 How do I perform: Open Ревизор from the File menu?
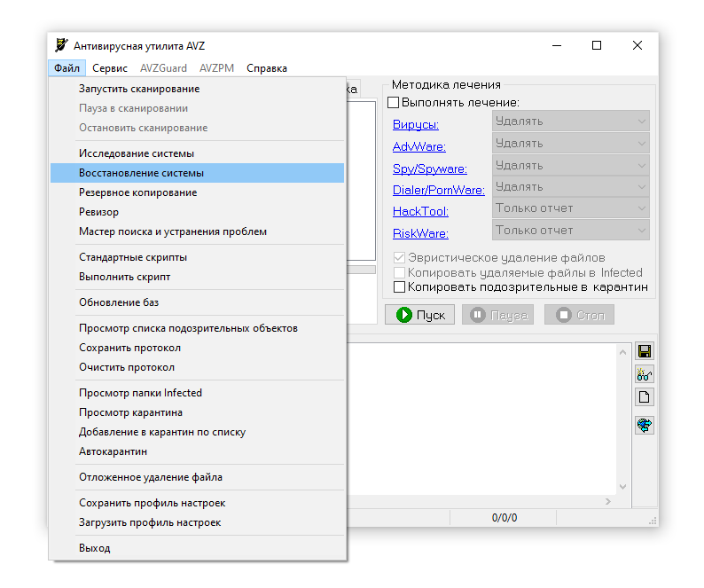click(197, 212)
